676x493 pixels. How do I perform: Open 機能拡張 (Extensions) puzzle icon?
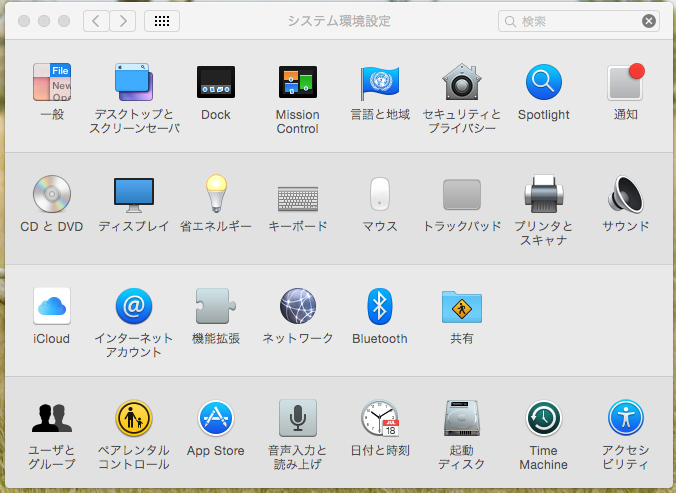tap(216, 306)
